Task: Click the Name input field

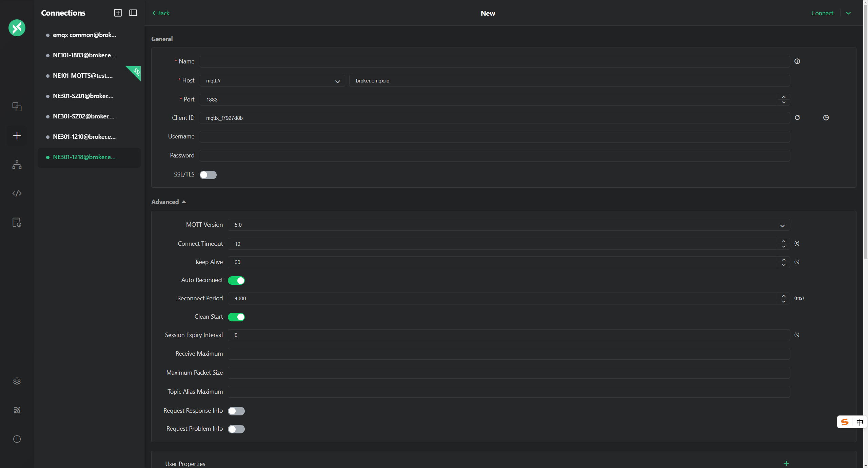Action: [x=494, y=62]
